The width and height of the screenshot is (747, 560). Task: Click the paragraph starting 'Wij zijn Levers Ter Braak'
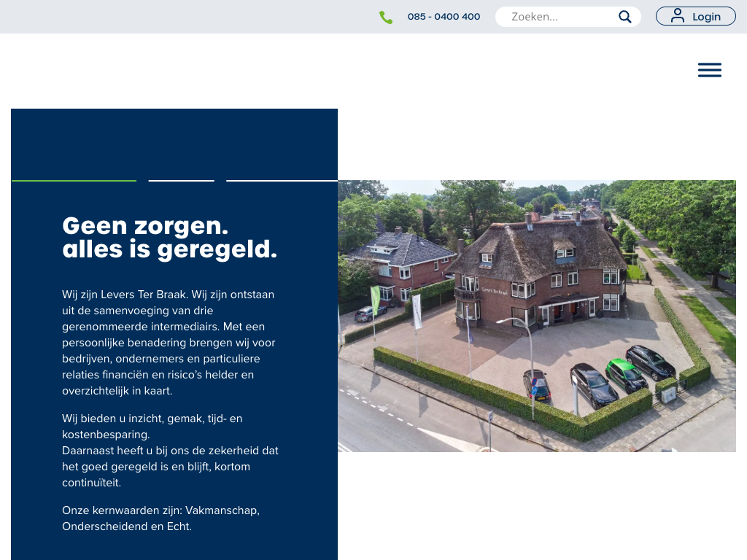[169, 343]
